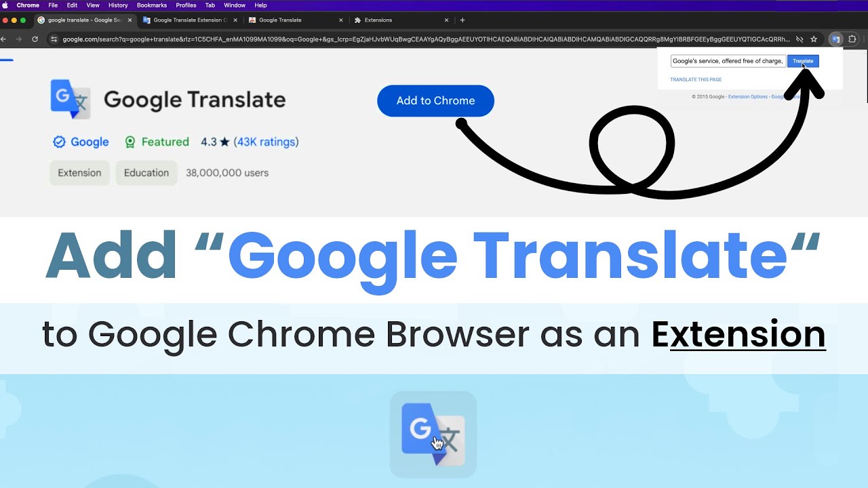This screenshot has width=868, height=488.
Task: Close the Extensions tab
Action: (446, 20)
